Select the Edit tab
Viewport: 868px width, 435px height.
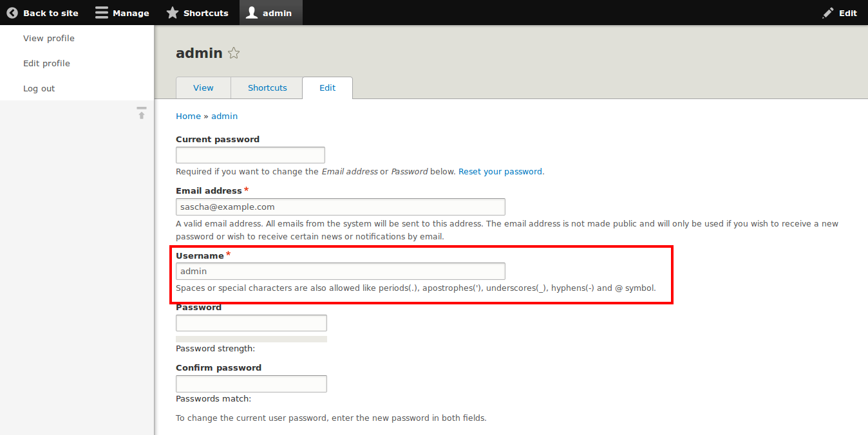point(327,88)
